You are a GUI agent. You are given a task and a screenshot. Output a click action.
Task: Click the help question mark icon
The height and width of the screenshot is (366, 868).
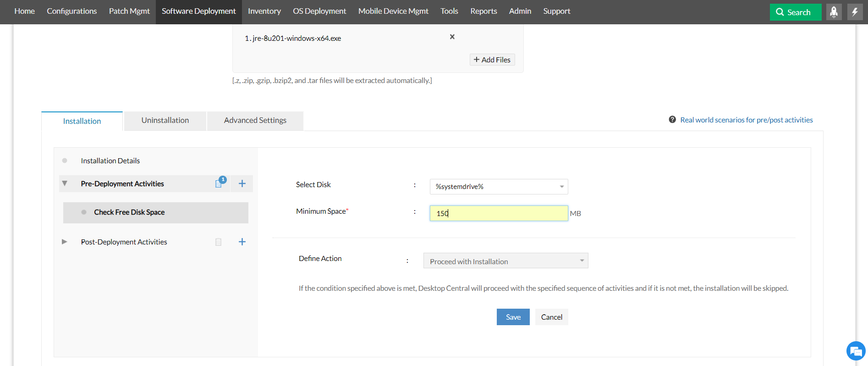tap(672, 120)
